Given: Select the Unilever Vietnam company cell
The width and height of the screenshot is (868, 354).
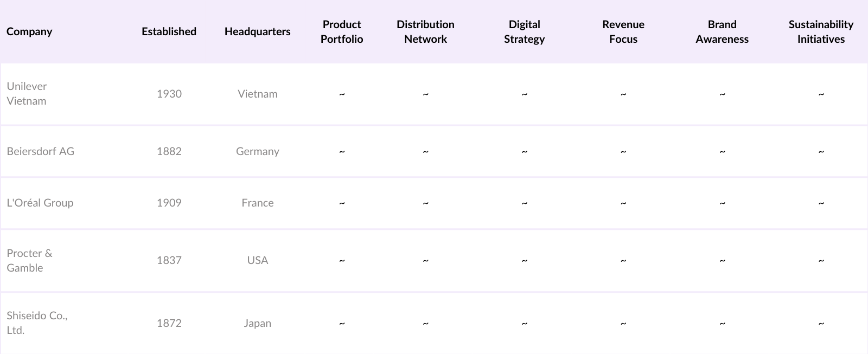Looking at the screenshot, I should [27, 93].
